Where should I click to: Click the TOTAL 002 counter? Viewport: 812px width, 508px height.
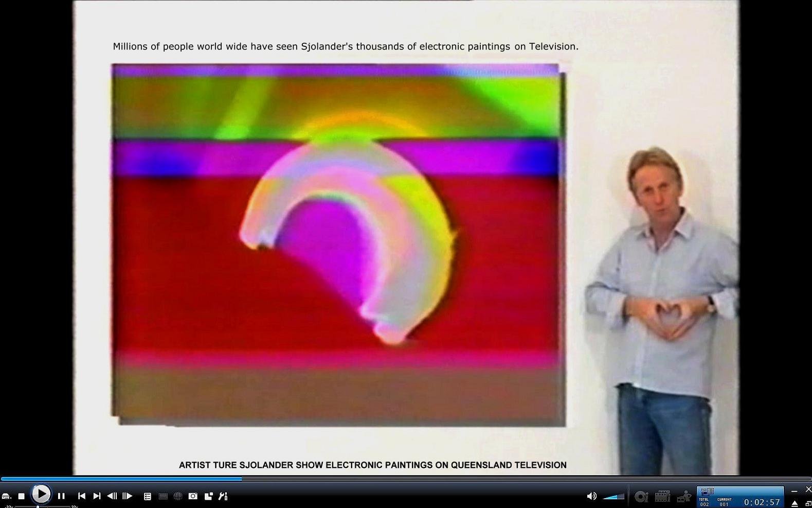pyautogui.click(x=704, y=502)
